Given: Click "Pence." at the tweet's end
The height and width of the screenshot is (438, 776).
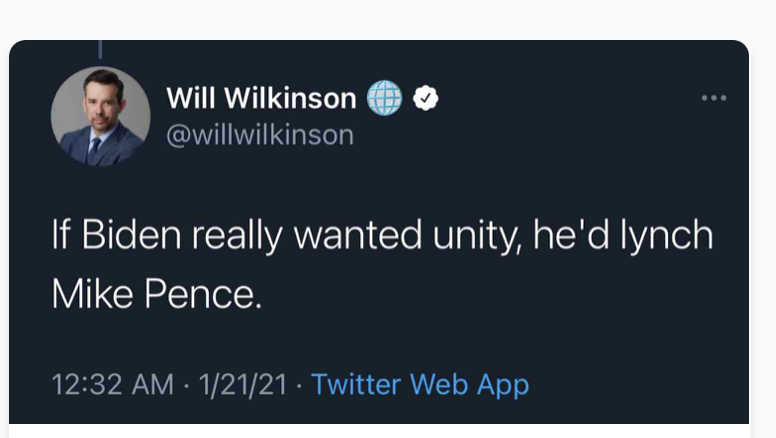Looking at the screenshot, I should [203, 294].
